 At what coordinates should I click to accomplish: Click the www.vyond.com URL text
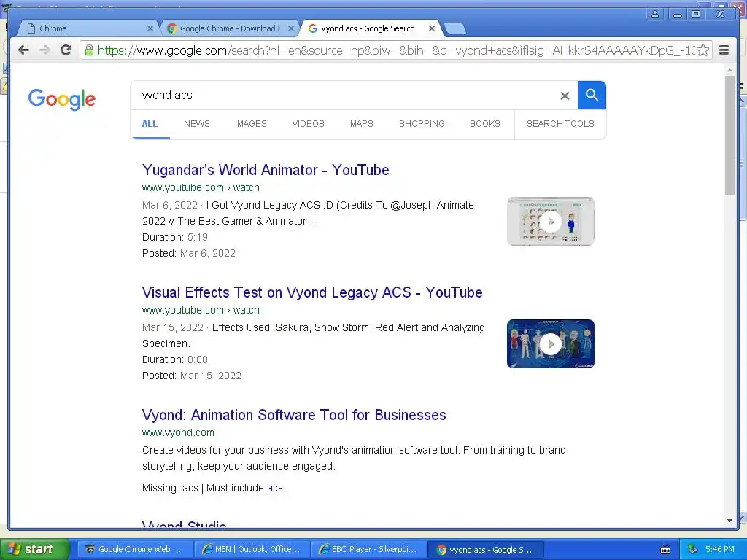pyautogui.click(x=178, y=433)
